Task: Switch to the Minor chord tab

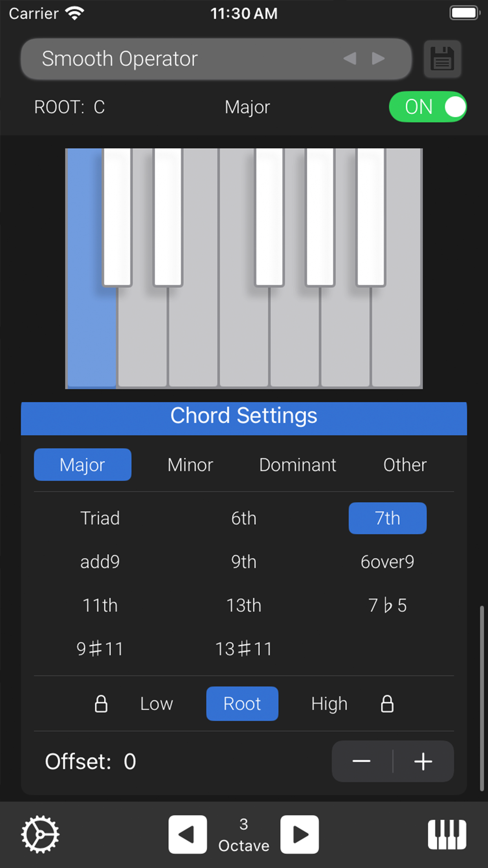Action: (190, 465)
